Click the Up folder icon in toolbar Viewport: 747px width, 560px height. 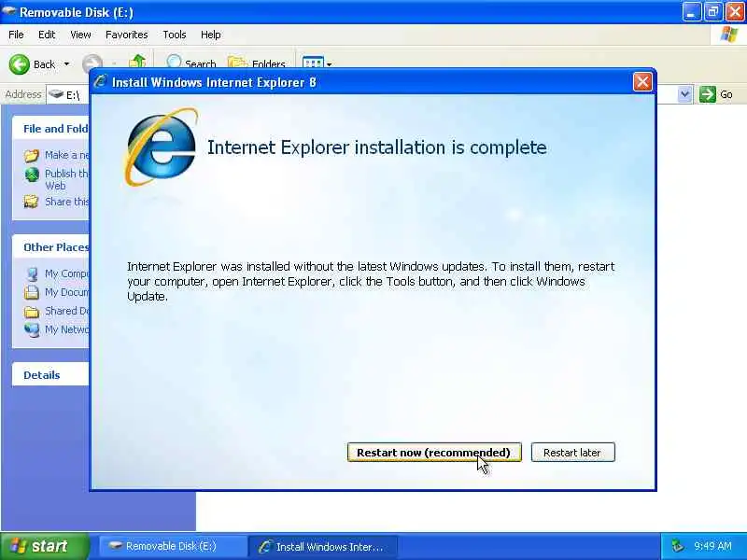pyautogui.click(x=137, y=61)
